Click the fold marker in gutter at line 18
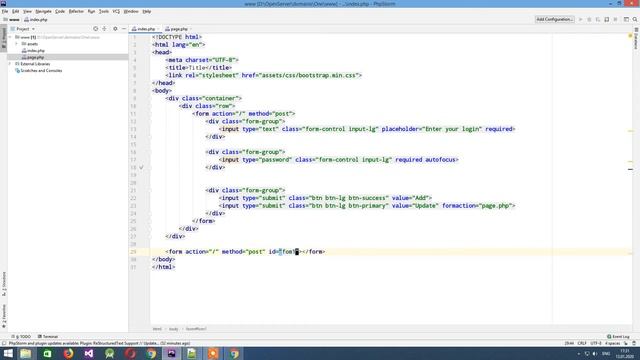The height and width of the screenshot is (360, 640). (x=141, y=167)
